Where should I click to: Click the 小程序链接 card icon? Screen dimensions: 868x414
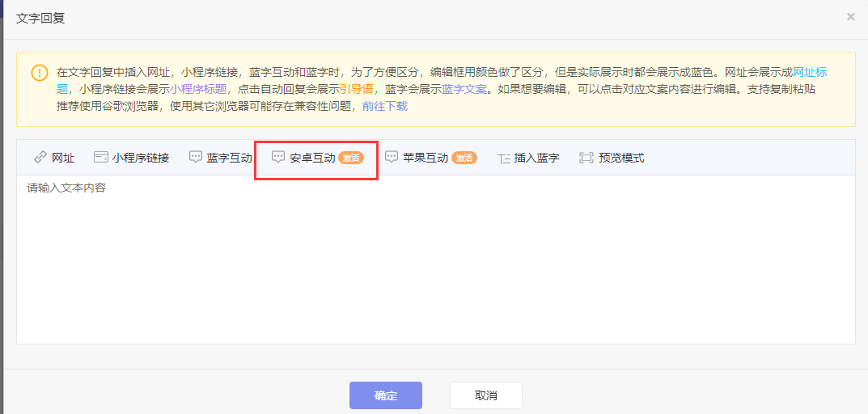(101, 158)
